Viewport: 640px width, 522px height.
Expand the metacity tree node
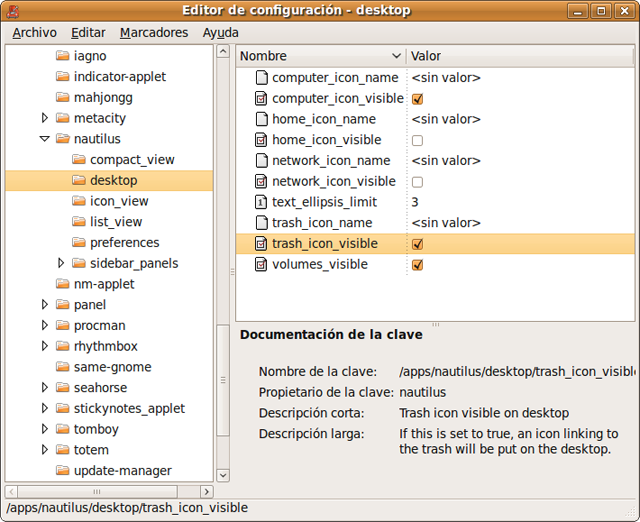45,118
